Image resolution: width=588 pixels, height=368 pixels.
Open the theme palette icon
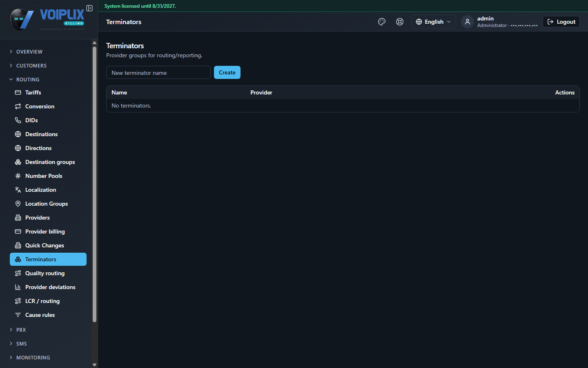click(382, 22)
